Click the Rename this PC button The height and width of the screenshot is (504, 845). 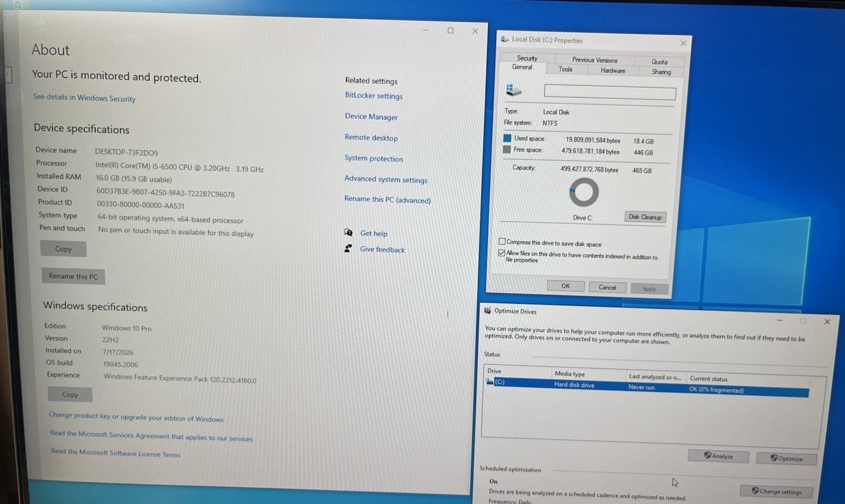point(73,276)
